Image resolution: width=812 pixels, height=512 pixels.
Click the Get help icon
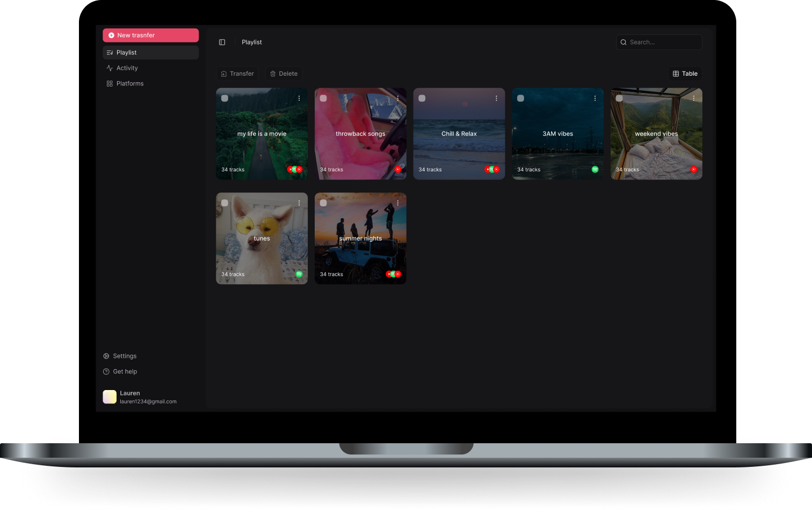tap(105, 371)
